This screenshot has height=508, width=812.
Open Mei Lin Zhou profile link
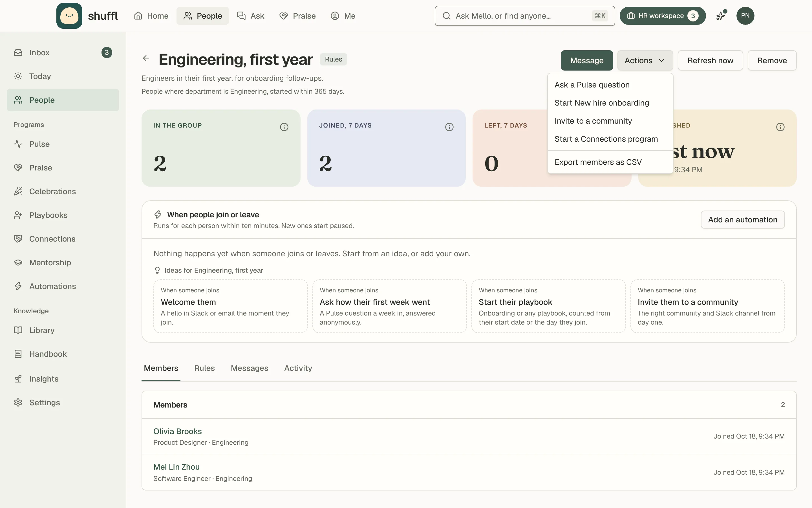coord(176,467)
